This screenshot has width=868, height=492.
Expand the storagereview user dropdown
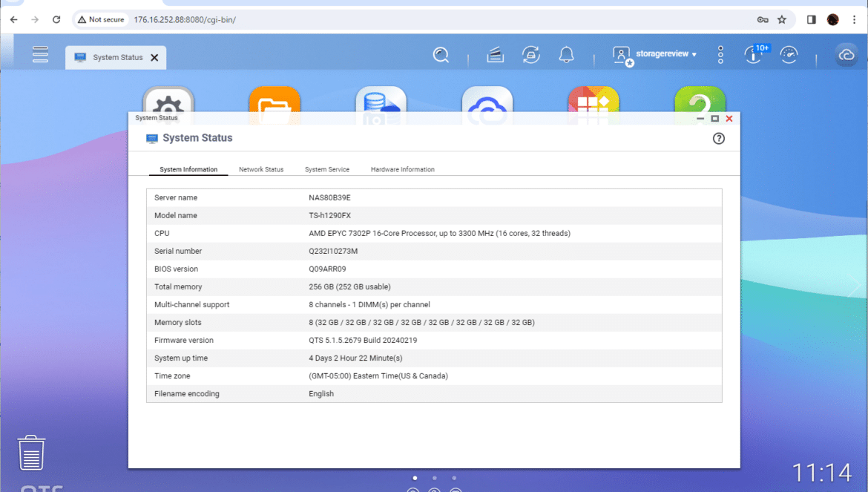(666, 54)
